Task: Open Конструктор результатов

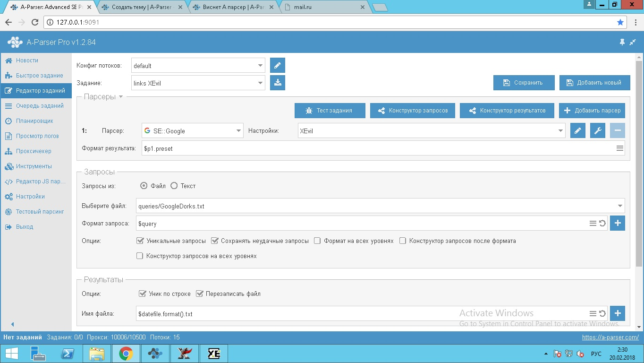Action: click(507, 111)
